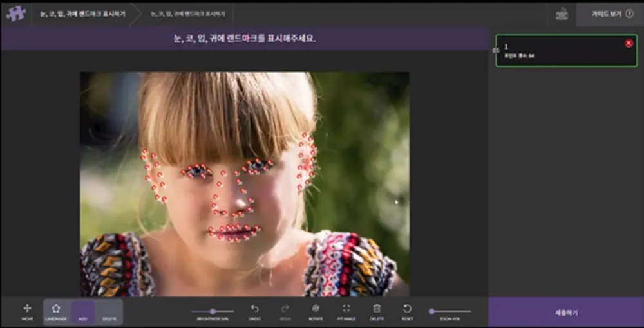Switch landmark mode to Add

click(x=83, y=312)
